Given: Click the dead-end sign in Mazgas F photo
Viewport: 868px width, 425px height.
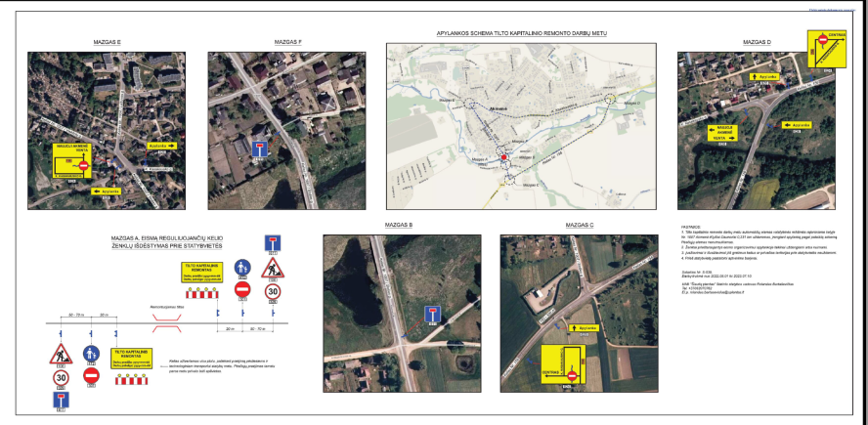Looking at the screenshot, I should pos(259,149).
